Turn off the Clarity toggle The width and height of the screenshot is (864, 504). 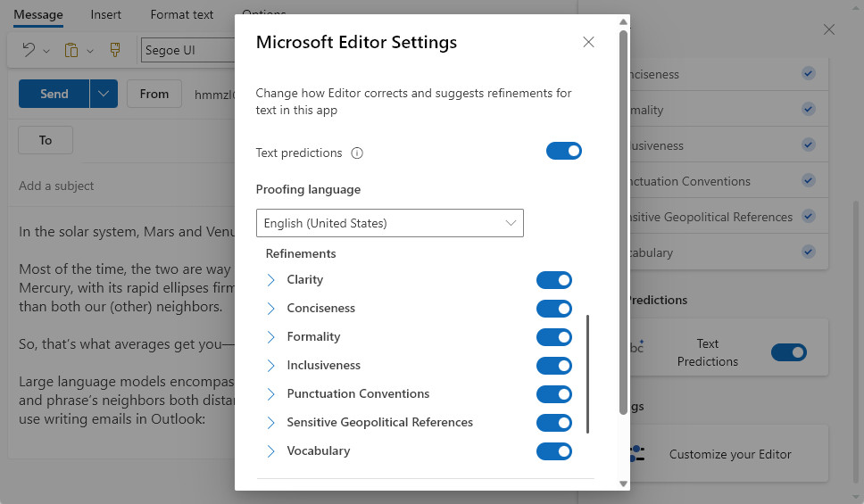tap(553, 280)
